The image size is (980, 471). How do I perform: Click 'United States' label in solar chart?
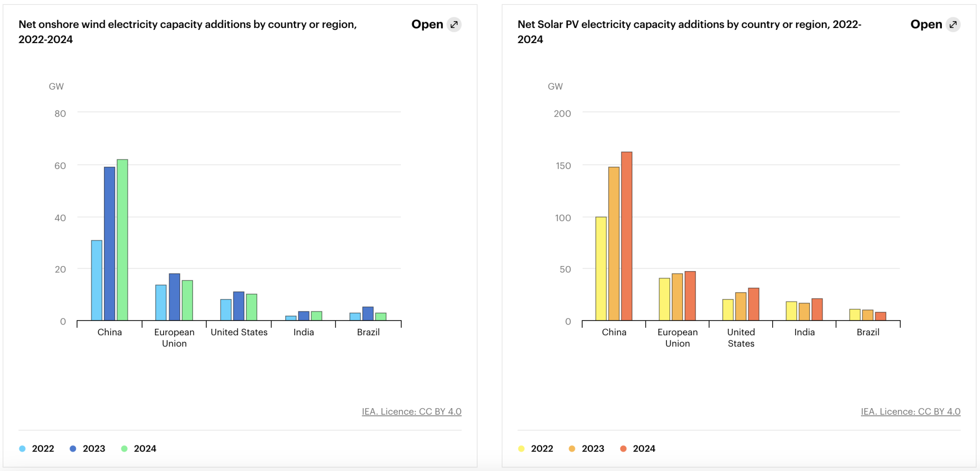click(x=741, y=338)
